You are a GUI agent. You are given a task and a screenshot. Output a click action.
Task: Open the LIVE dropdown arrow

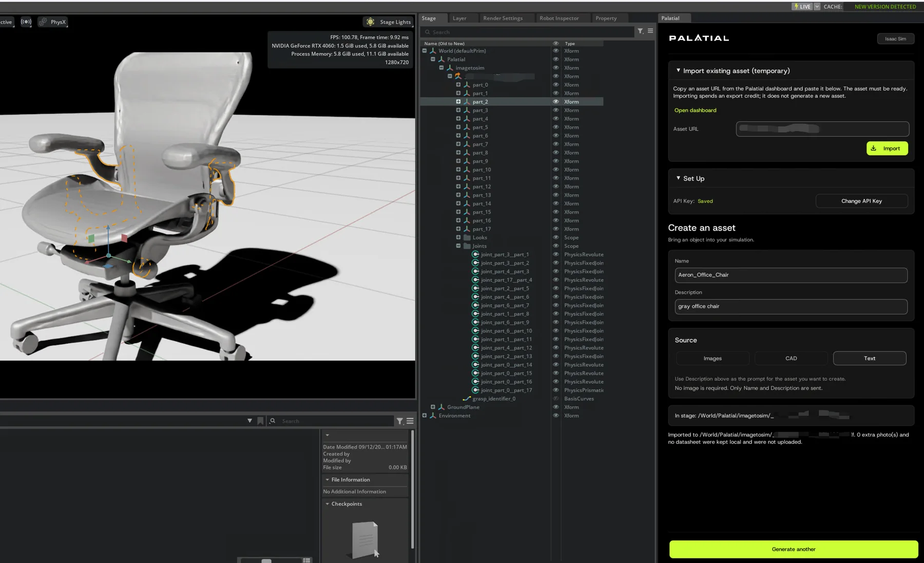[x=817, y=7]
